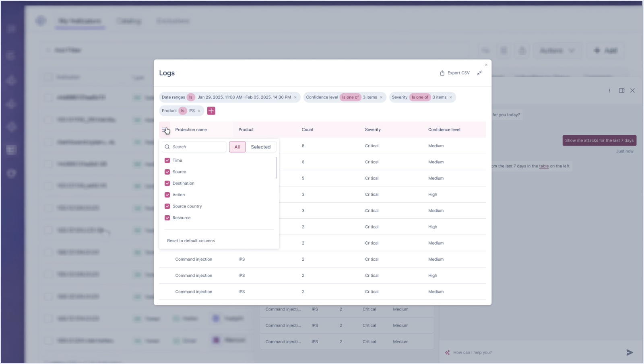This screenshot has width=644, height=364.
Task: Click the Severity '3 items' value
Action: tap(440, 97)
